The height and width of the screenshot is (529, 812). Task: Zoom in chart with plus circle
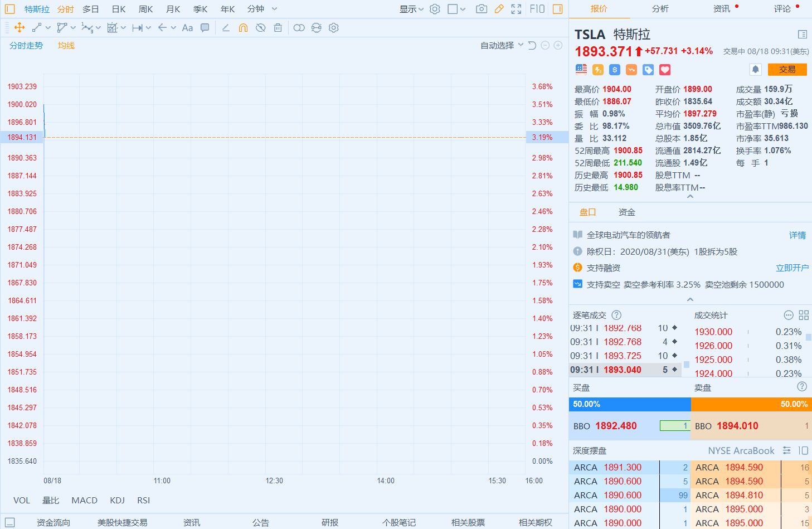[x=558, y=45]
